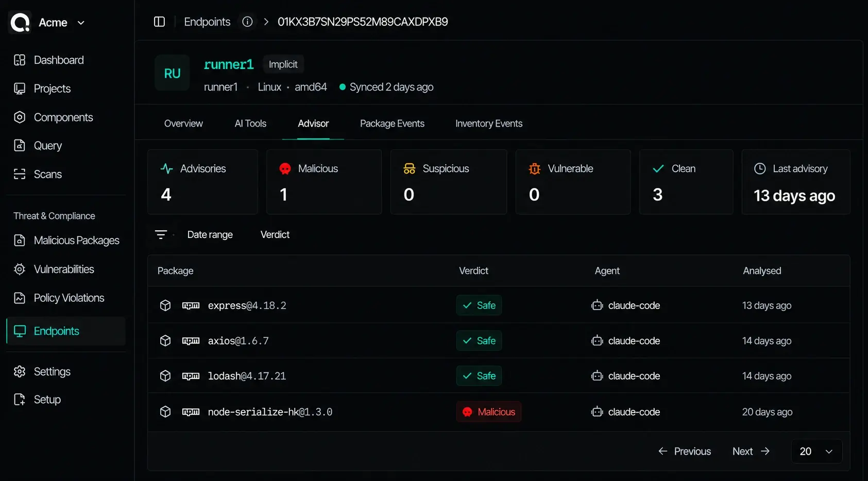Click the Acme logo icon
Viewport: 868px width, 481px height.
click(x=21, y=23)
